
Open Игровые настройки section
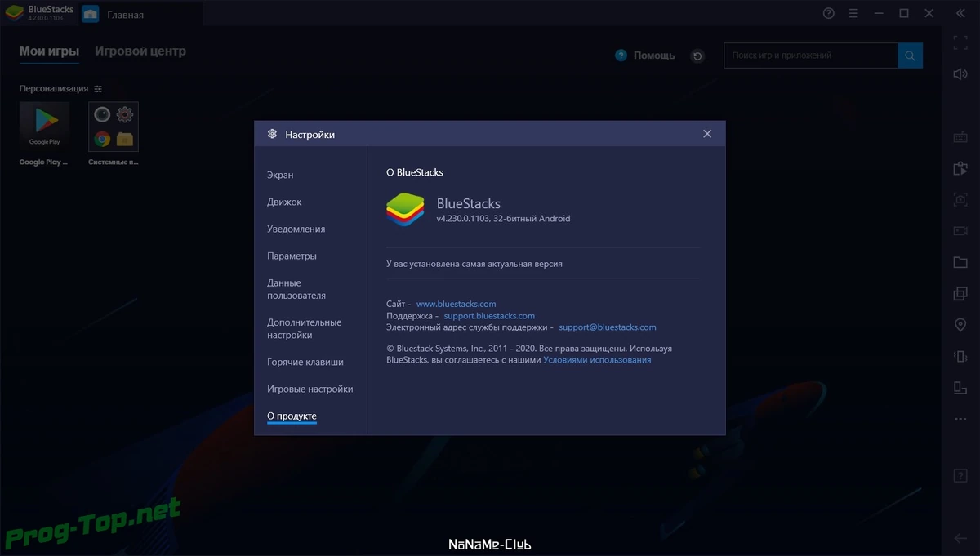(x=310, y=389)
